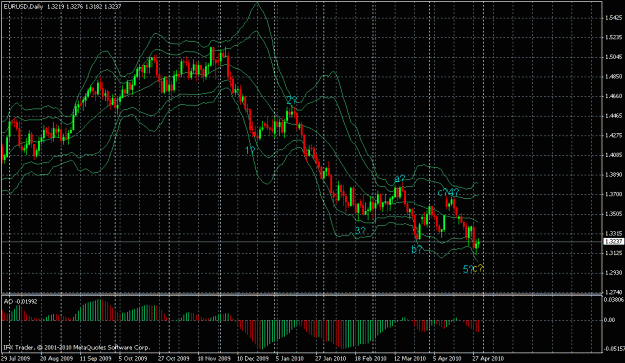Click the '3?' wave label
This screenshot has height=363, width=625.
coord(360,231)
